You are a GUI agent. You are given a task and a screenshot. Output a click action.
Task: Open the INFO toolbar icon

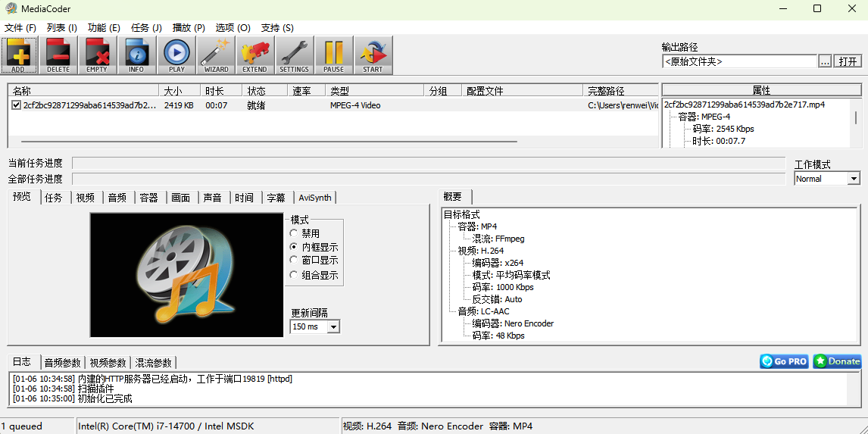pyautogui.click(x=136, y=55)
